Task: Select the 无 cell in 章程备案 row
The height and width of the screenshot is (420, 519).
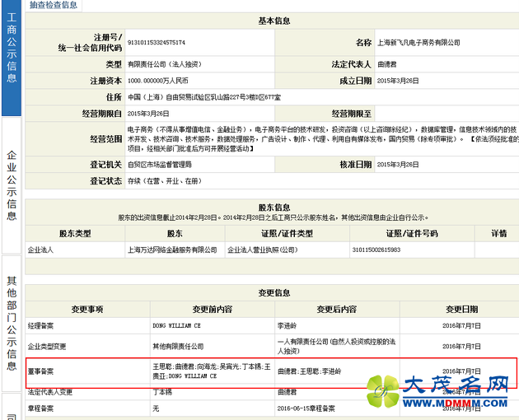Action: click(x=156, y=408)
